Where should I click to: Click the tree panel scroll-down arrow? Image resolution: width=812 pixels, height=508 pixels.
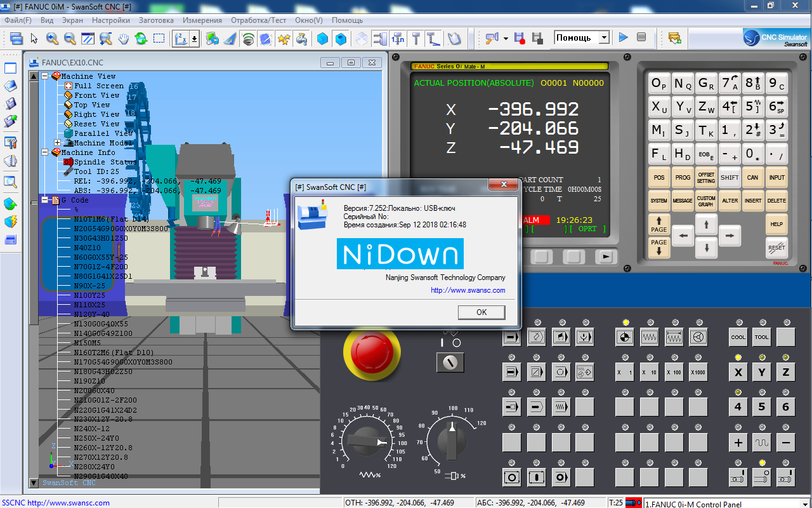pos(34,483)
